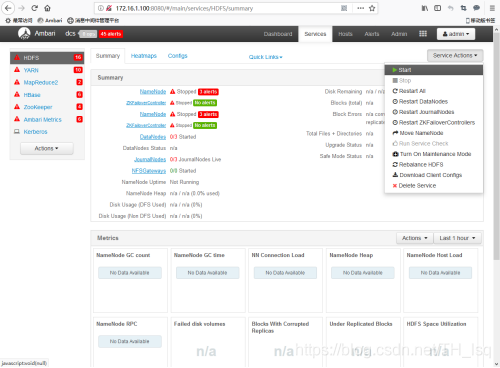Switch to the Configs tab
Screen dimensions: 500x368
[x=178, y=56]
